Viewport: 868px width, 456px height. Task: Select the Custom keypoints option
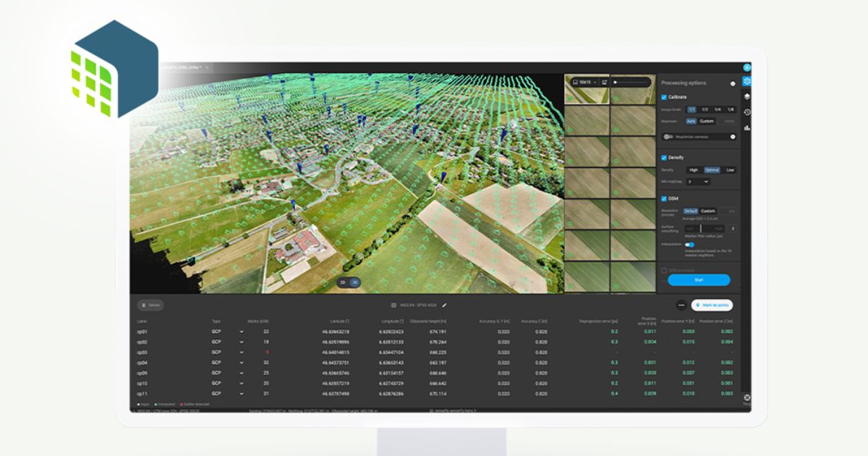point(705,121)
